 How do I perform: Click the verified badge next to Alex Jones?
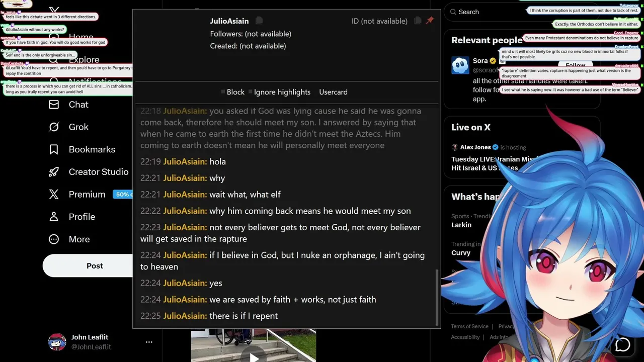click(x=495, y=147)
